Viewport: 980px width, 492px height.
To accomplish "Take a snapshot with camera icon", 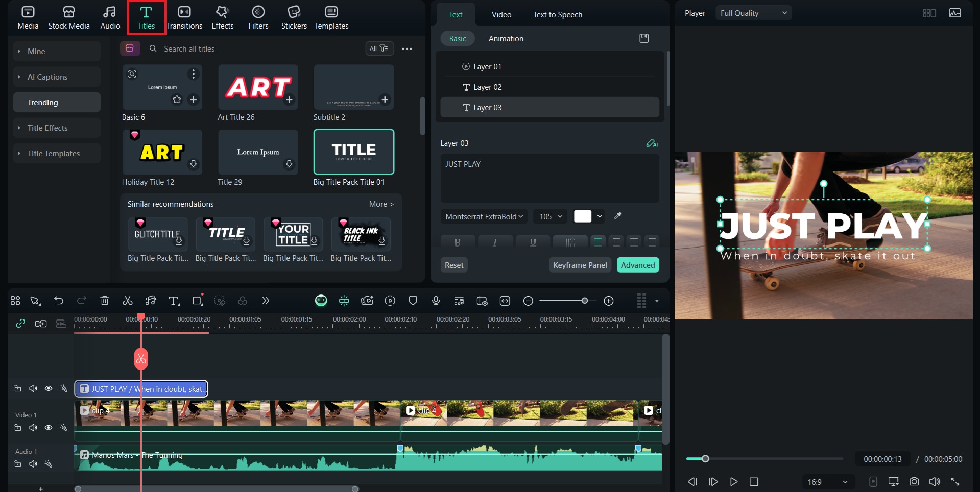I will (x=914, y=481).
